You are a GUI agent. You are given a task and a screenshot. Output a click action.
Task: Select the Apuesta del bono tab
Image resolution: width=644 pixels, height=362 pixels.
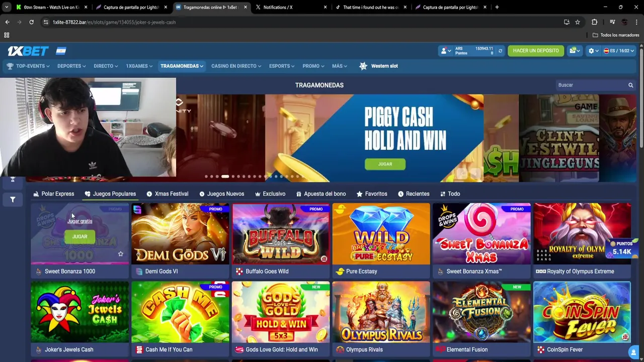321,194
